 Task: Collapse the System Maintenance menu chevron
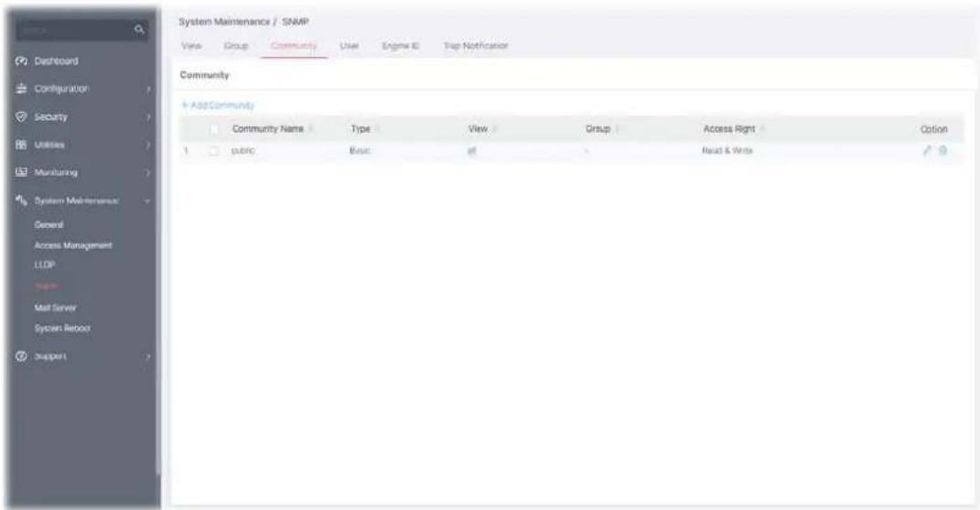click(148, 201)
